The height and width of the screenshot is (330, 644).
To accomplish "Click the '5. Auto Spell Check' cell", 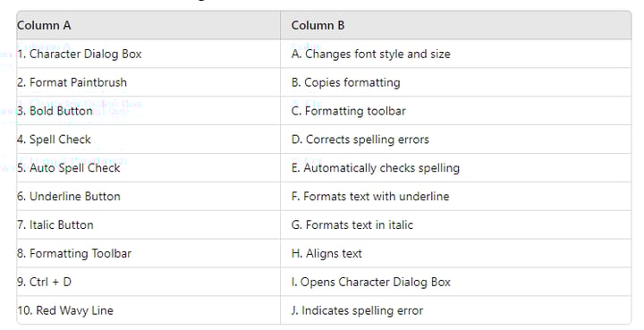I will click(x=148, y=168).
